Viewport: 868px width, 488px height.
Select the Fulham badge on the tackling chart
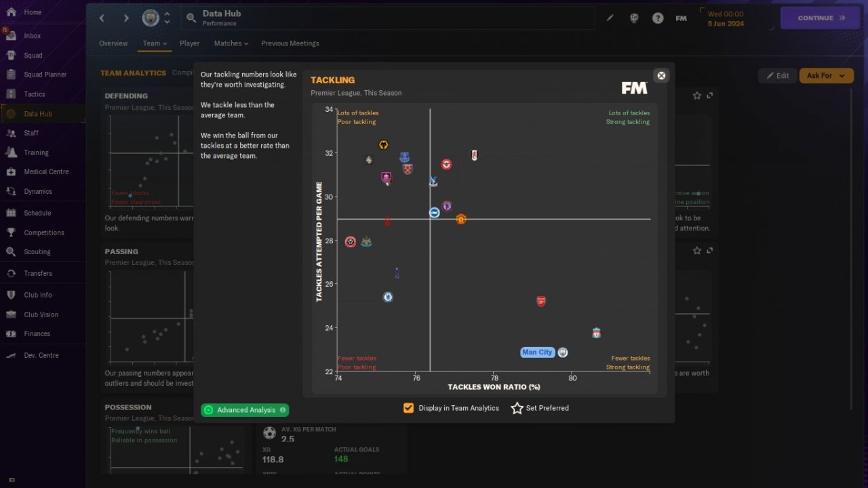(x=474, y=155)
